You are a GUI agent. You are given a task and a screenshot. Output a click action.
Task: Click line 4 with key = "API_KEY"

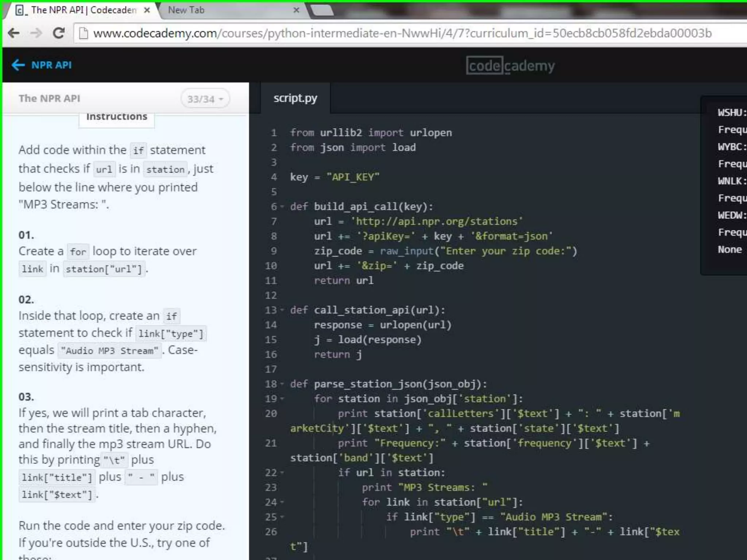point(334,177)
